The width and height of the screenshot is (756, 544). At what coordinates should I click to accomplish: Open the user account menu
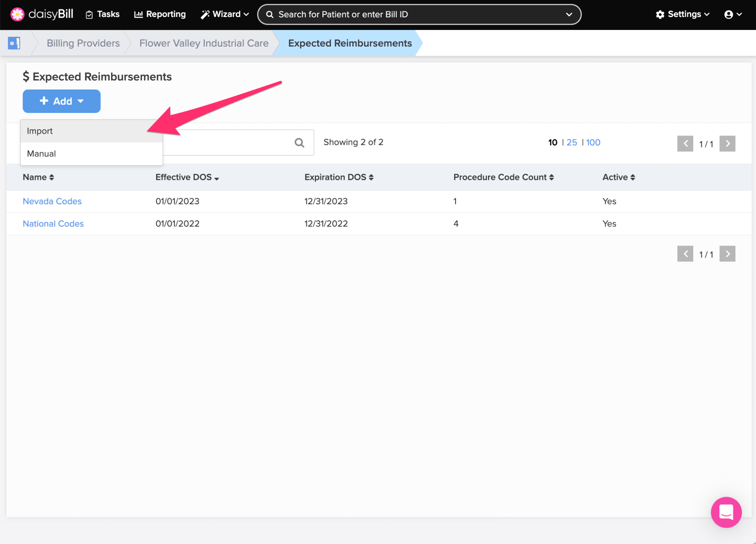pyautogui.click(x=733, y=14)
